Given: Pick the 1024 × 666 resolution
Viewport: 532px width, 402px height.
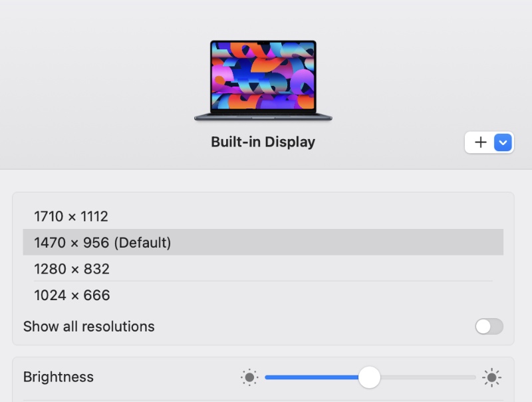Looking at the screenshot, I should pyautogui.click(x=72, y=295).
